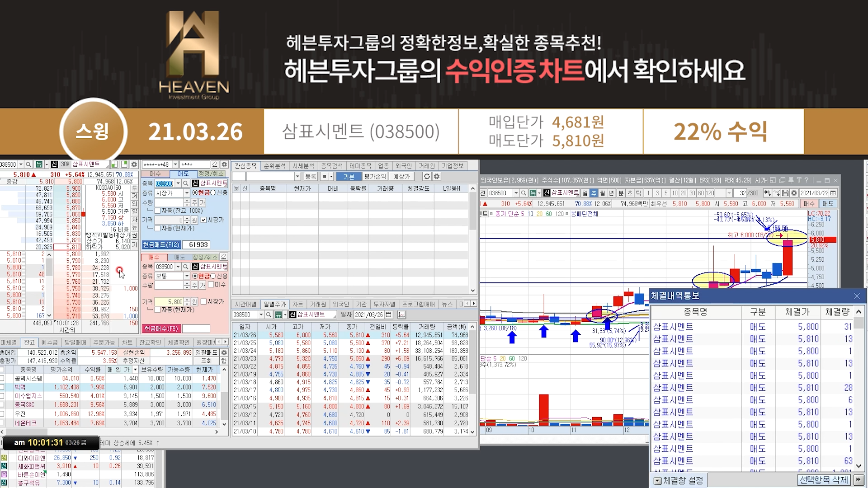Viewport: 868px width, 488px height.
Task: Open settings gear of order-book panel
Action: [x=134, y=164]
